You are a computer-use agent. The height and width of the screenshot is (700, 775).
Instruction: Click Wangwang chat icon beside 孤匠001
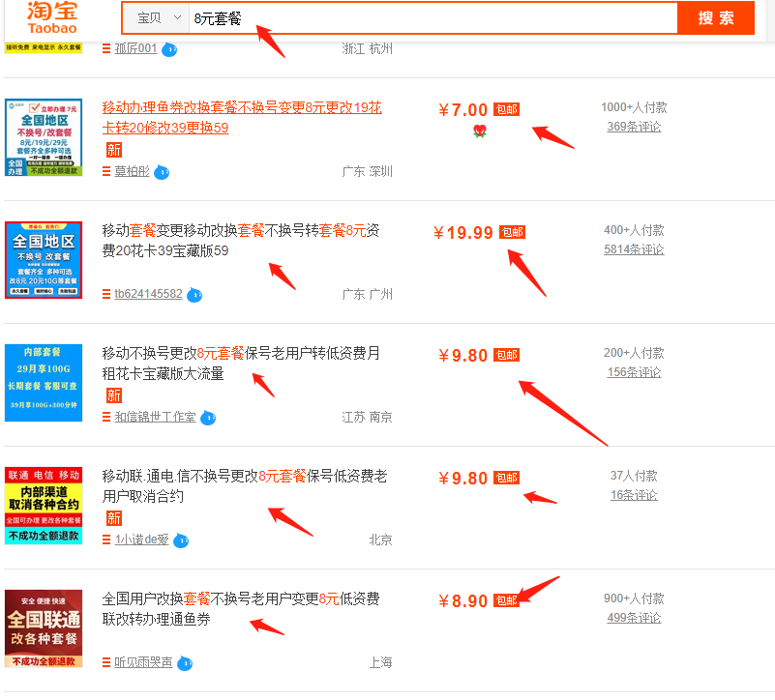click(x=169, y=49)
